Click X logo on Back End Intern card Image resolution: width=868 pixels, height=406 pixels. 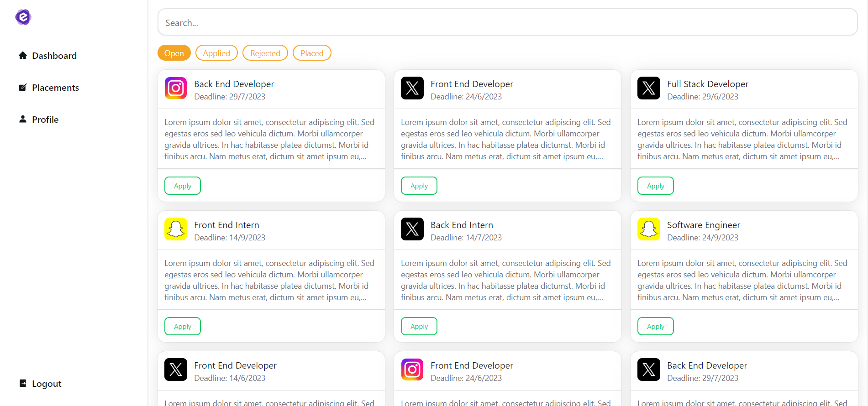(x=412, y=229)
